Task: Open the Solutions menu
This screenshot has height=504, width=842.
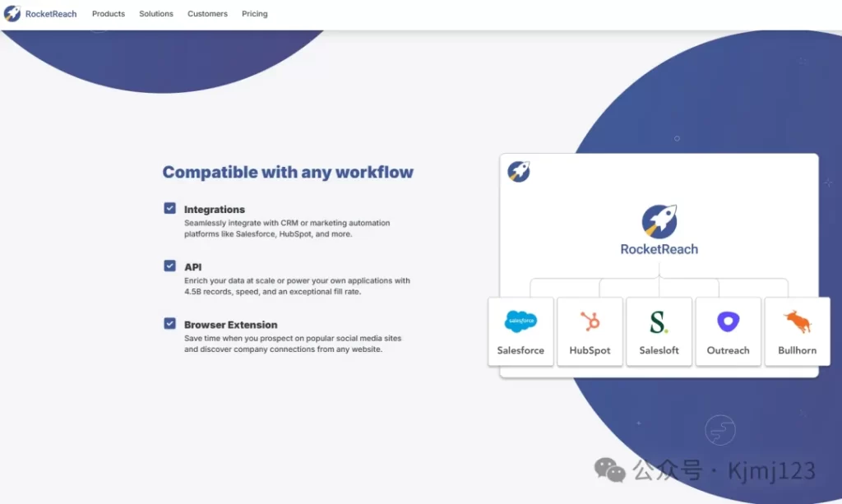Action: coord(156,14)
